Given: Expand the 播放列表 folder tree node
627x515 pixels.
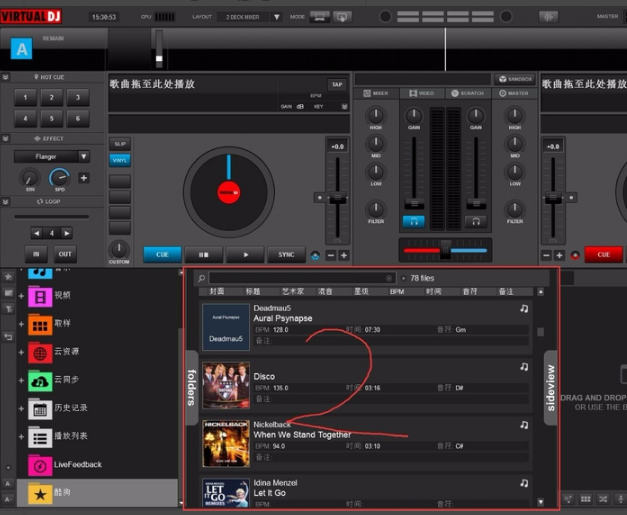Looking at the screenshot, I should pyautogui.click(x=21, y=437).
